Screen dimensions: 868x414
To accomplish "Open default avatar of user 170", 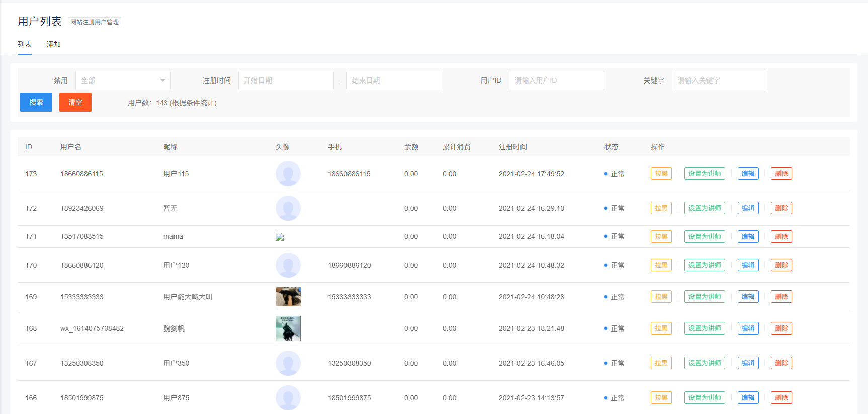I will (x=288, y=265).
